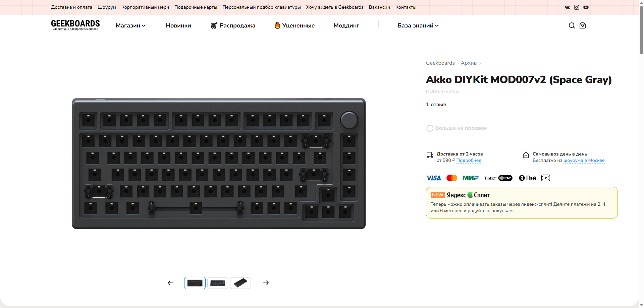Open the Уцененные menu item
Image resolution: width=644 pixels, height=308 pixels.
pos(294,25)
